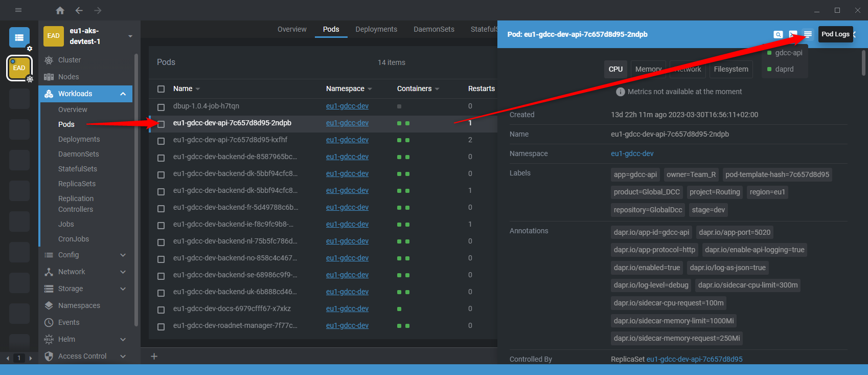Click the Network topology icon in the sidebar
This screenshot has height=375, width=868.
(x=49, y=272)
